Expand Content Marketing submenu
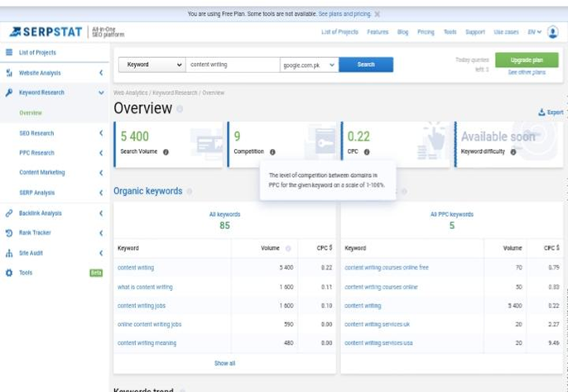Viewport: 568px width, 392px height. pyautogui.click(x=101, y=173)
